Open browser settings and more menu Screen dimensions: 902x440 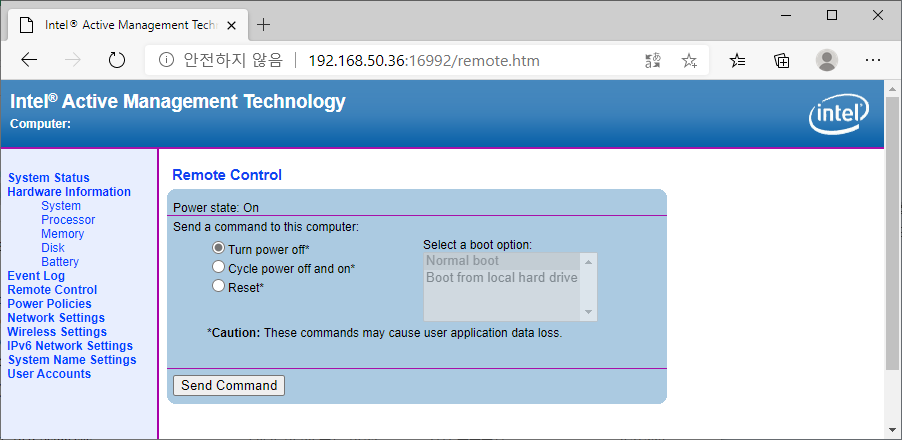coord(873,60)
